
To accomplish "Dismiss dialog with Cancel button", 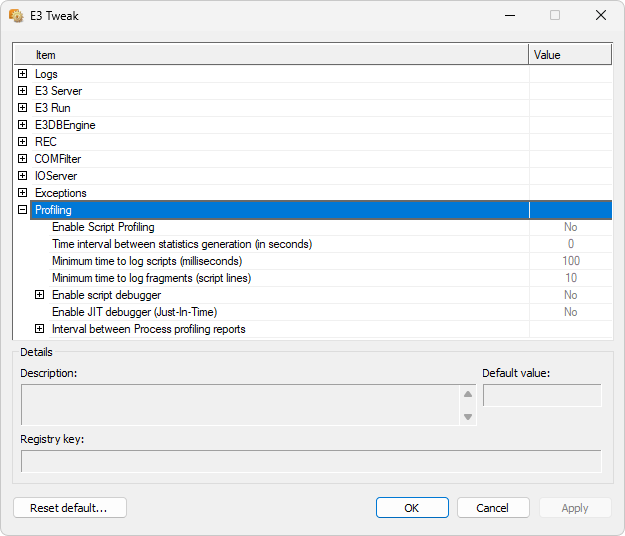I will coord(493,508).
